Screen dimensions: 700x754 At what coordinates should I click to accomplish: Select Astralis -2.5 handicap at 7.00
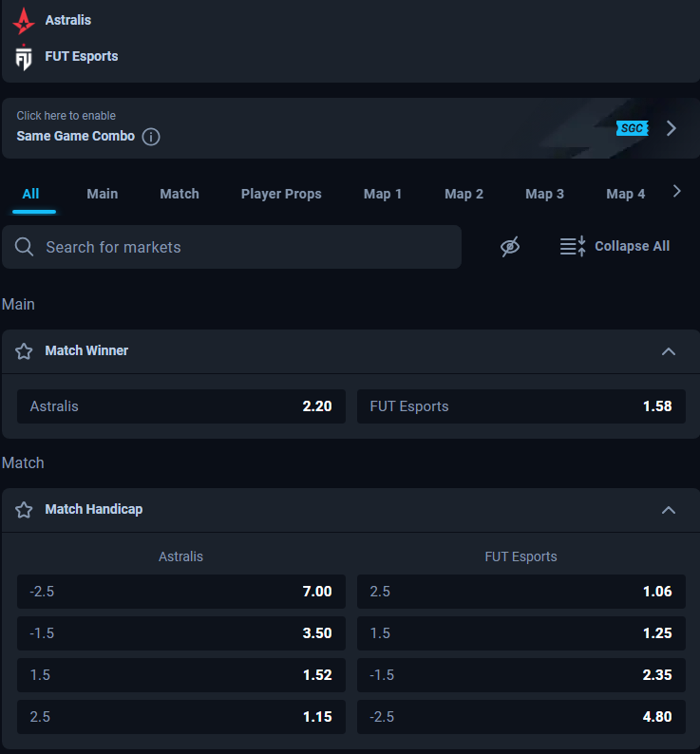pos(181,592)
